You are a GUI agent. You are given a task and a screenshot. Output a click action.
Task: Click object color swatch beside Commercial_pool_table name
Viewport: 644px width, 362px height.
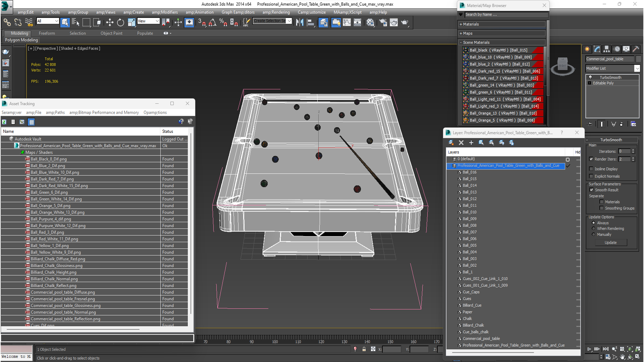(638, 59)
